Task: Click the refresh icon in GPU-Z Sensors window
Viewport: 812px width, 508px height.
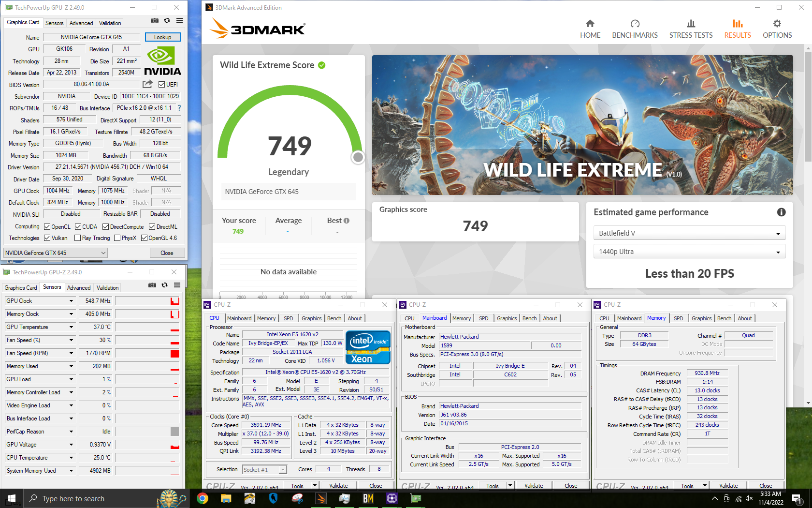Action: 165,285
